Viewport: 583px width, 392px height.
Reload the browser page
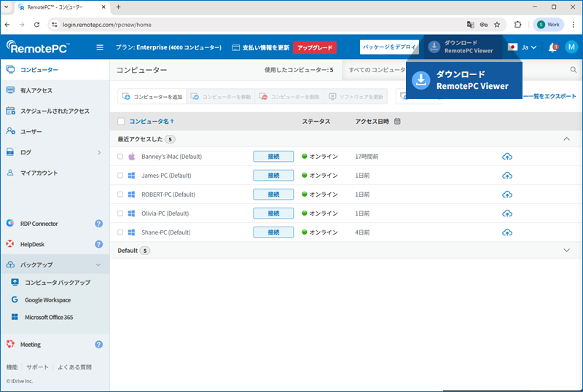[x=36, y=25]
